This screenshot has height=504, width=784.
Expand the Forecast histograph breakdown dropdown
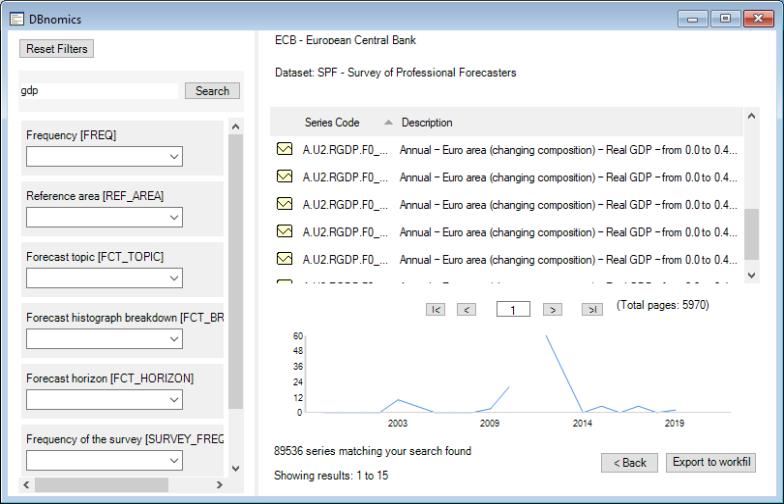click(105, 339)
